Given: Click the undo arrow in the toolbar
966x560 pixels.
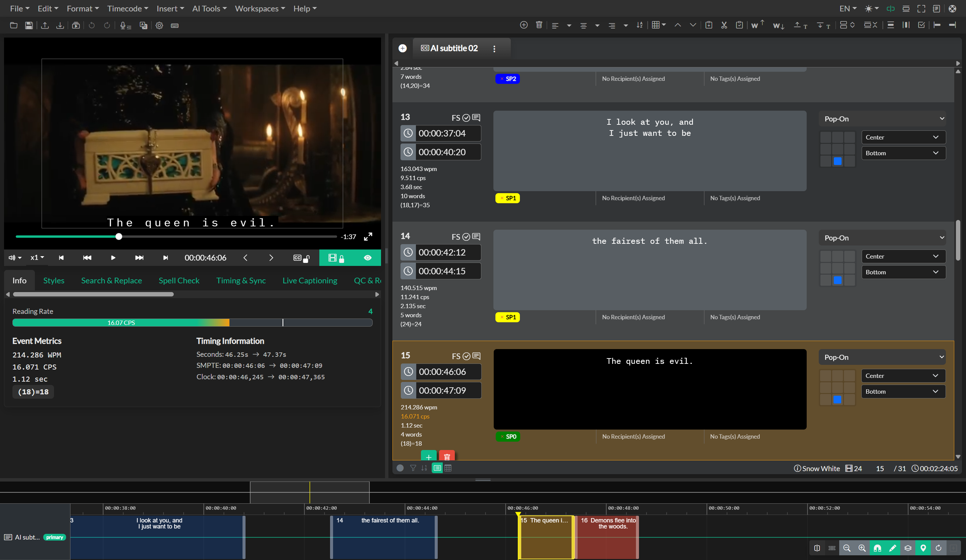Looking at the screenshot, I should 92,25.
